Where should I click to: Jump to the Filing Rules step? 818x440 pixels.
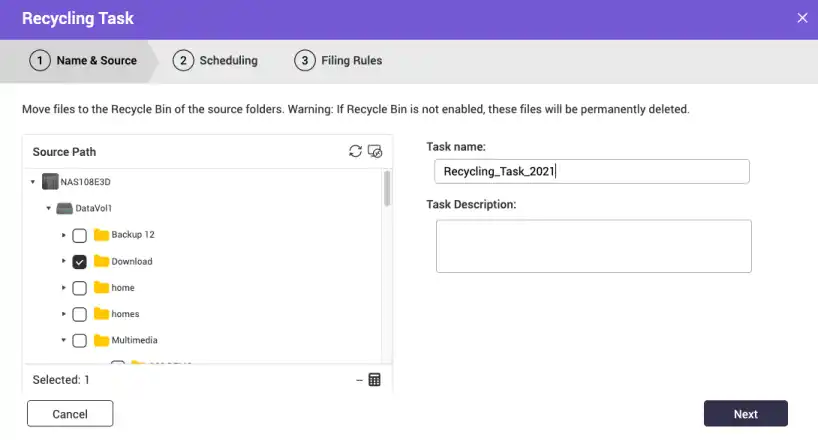coord(338,60)
